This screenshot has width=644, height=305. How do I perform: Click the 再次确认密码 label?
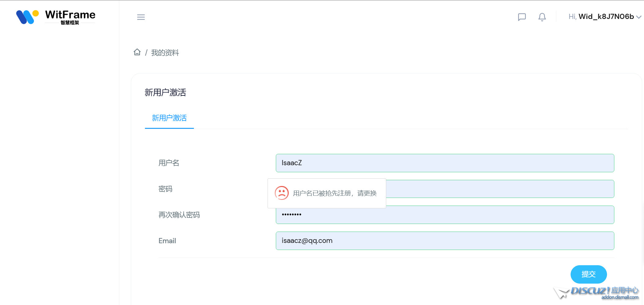tap(179, 215)
